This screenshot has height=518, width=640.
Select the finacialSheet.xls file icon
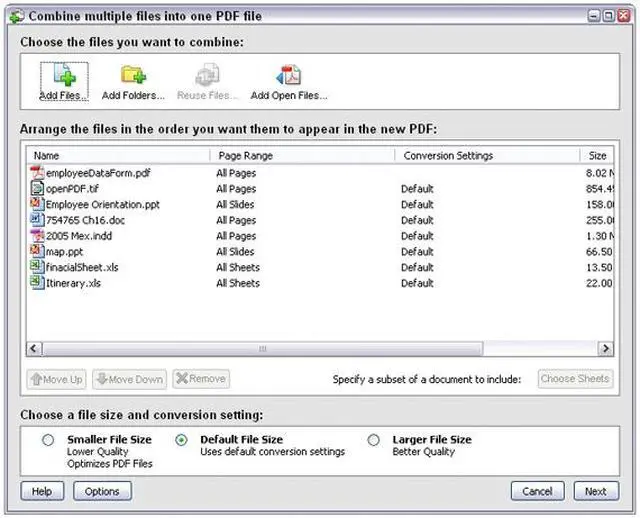[x=37, y=267]
